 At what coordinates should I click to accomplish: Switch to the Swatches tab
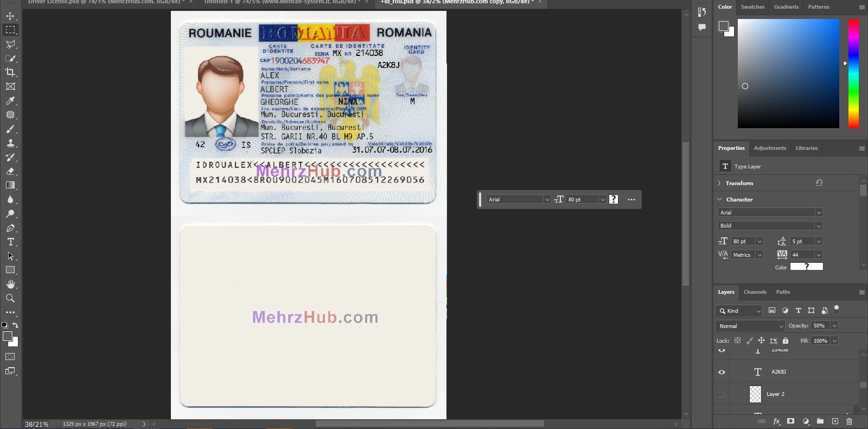pos(752,7)
